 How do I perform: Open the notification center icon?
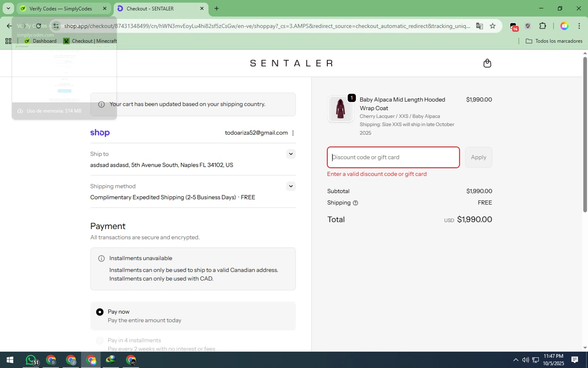click(x=575, y=360)
